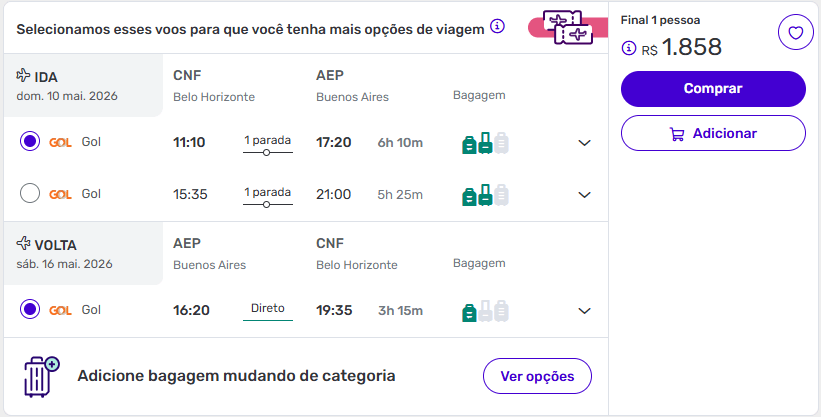Click Gol logo of 15:35 flight
This screenshot has height=417, width=821.
60,194
